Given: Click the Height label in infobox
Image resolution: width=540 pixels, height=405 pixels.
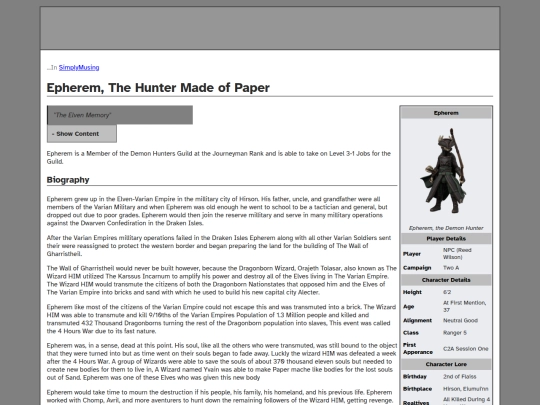Looking at the screenshot, I should tap(412, 292).
